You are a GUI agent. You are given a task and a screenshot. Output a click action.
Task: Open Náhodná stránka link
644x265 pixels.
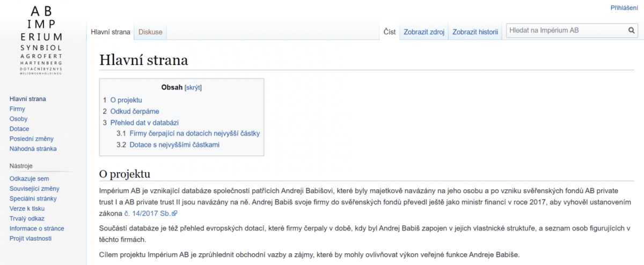(x=33, y=149)
